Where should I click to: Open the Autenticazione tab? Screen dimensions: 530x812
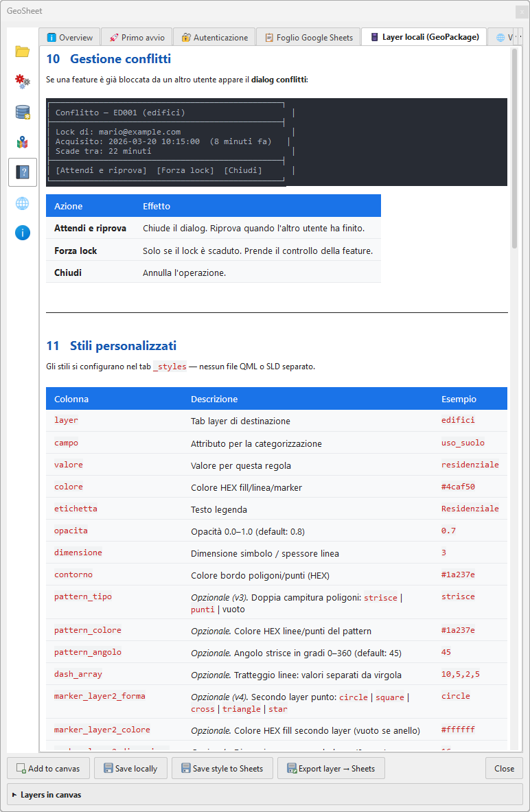[x=214, y=37]
